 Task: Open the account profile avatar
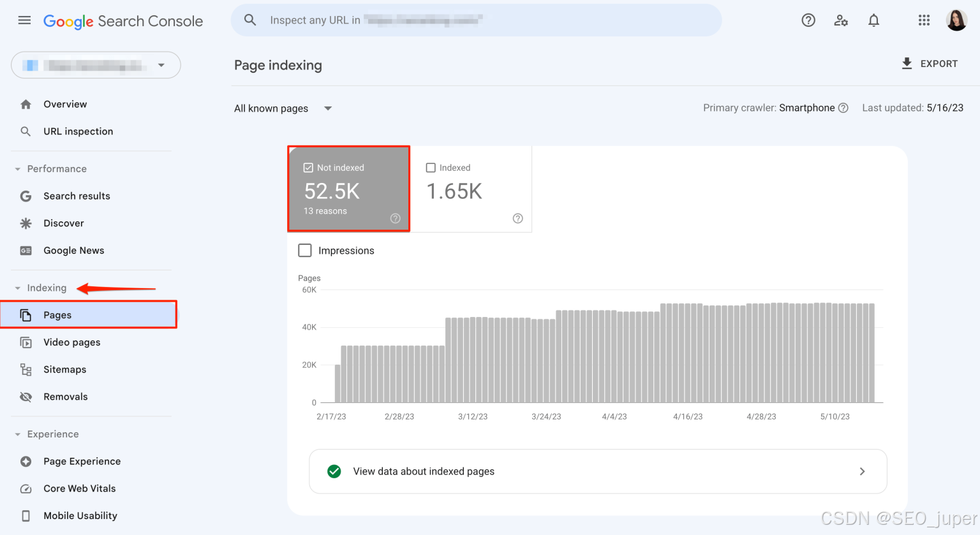(956, 20)
